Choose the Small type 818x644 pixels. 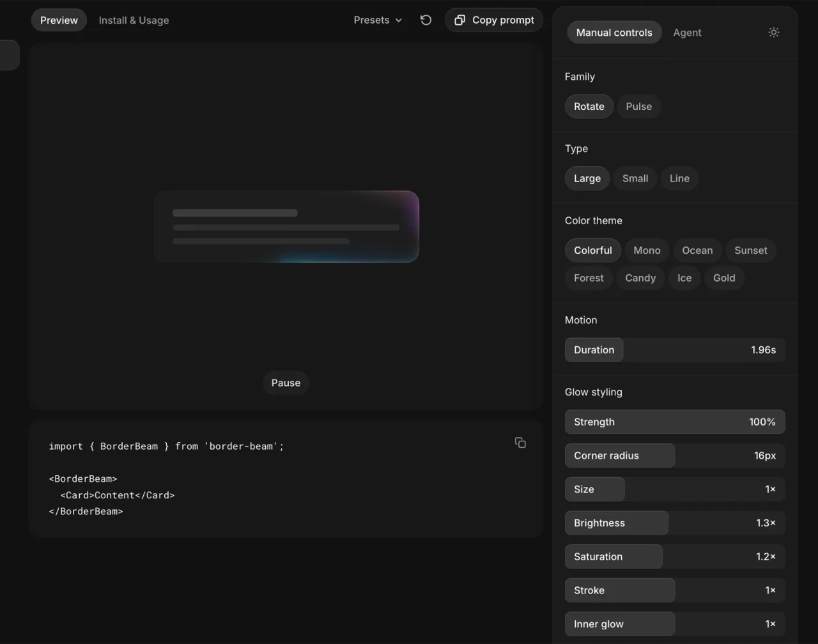click(x=635, y=178)
